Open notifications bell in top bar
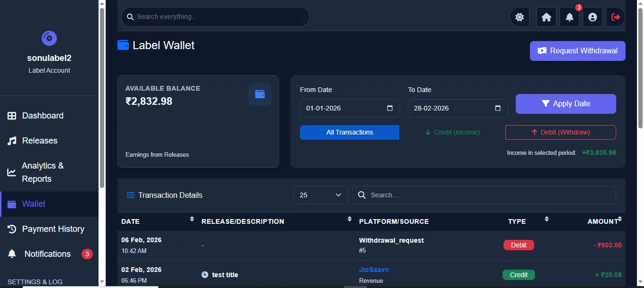Screen dimensions: 644x288 (570, 17)
